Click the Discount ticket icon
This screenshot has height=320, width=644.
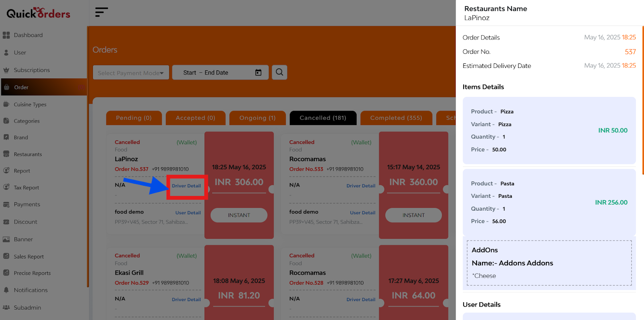pos(6,222)
